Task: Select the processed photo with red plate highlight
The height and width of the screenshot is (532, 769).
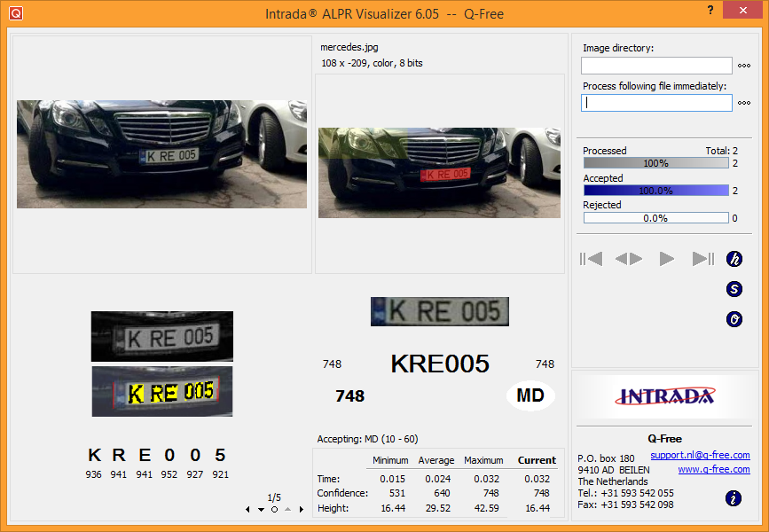Action: 439,173
